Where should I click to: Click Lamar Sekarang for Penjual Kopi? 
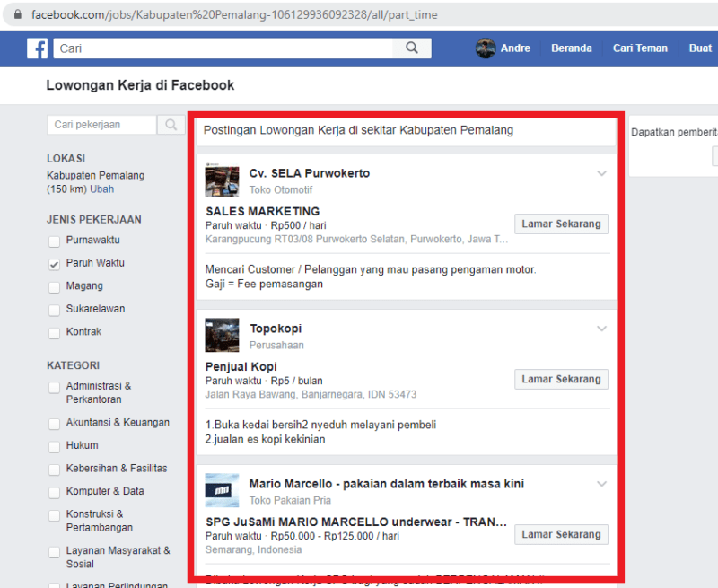561,379
